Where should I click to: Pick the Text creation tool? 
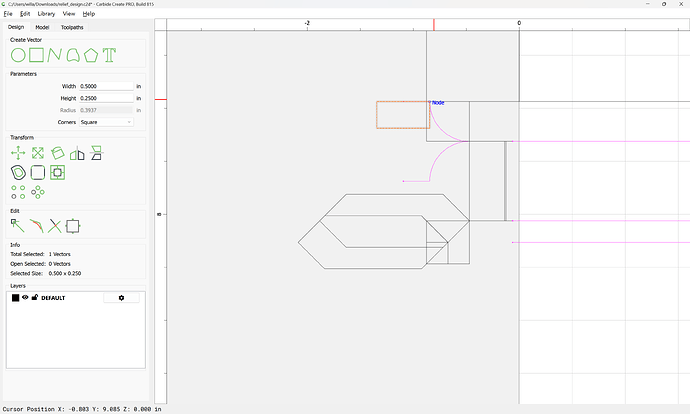pyautogui.click(x=109, y=55)
